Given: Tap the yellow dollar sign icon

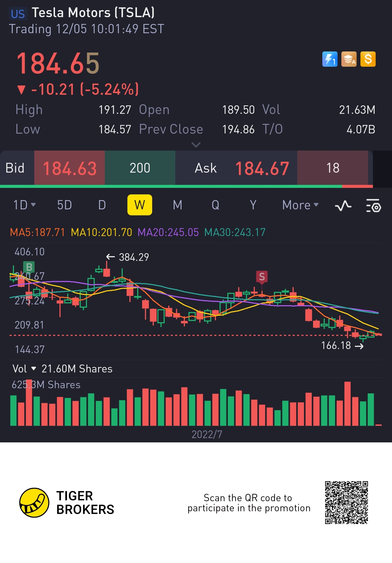Looking at the screenshot, I should (368, 59).
